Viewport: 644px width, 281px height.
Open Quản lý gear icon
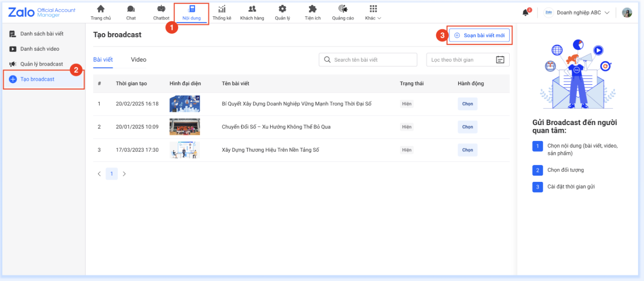[282, 9]
